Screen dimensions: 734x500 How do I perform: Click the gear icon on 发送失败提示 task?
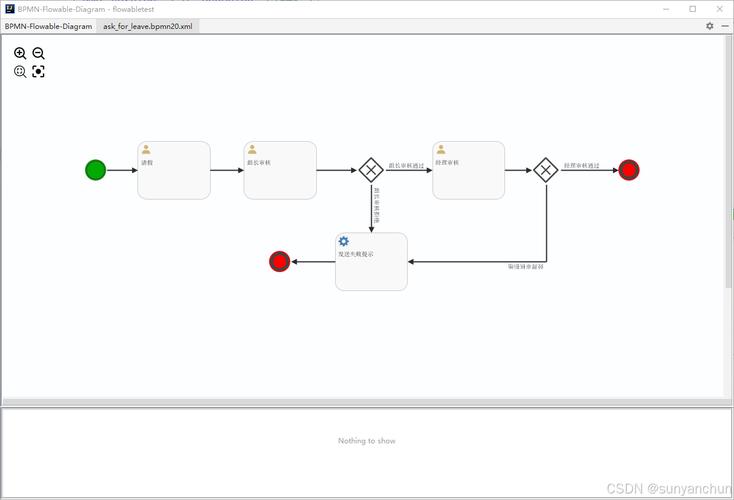(344, 241)
